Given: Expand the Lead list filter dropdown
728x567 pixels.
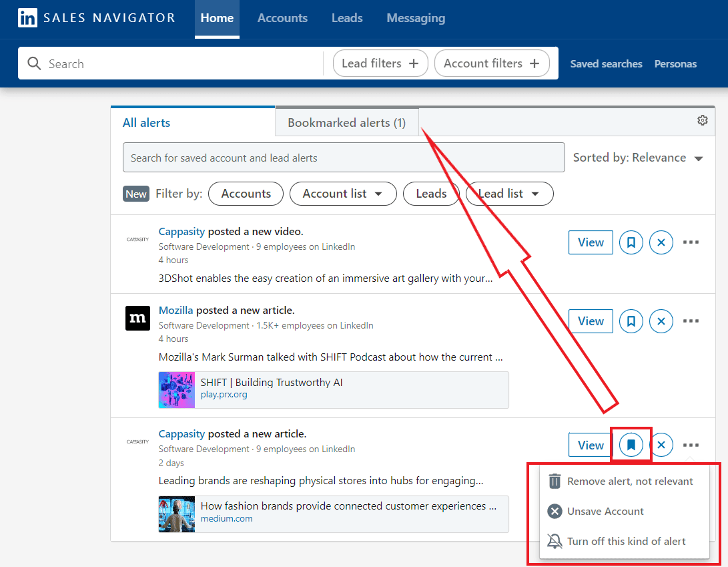Looking at the screenshot, I should coord(509,194).
